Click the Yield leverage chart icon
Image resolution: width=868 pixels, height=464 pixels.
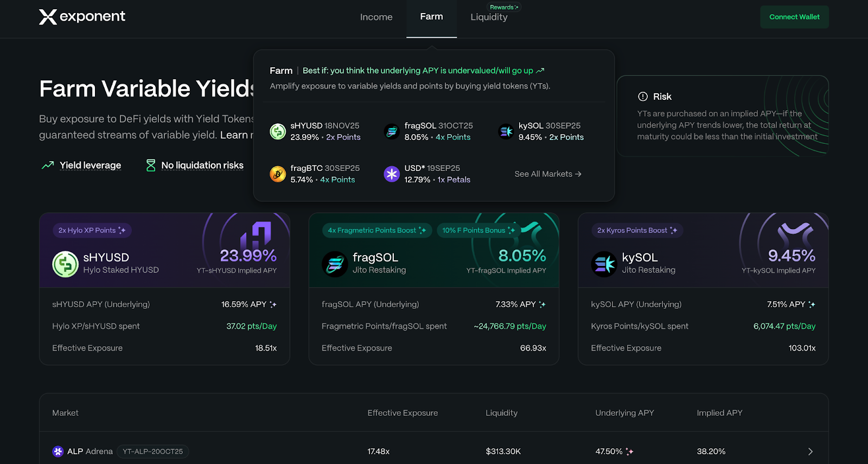point(48,165)
